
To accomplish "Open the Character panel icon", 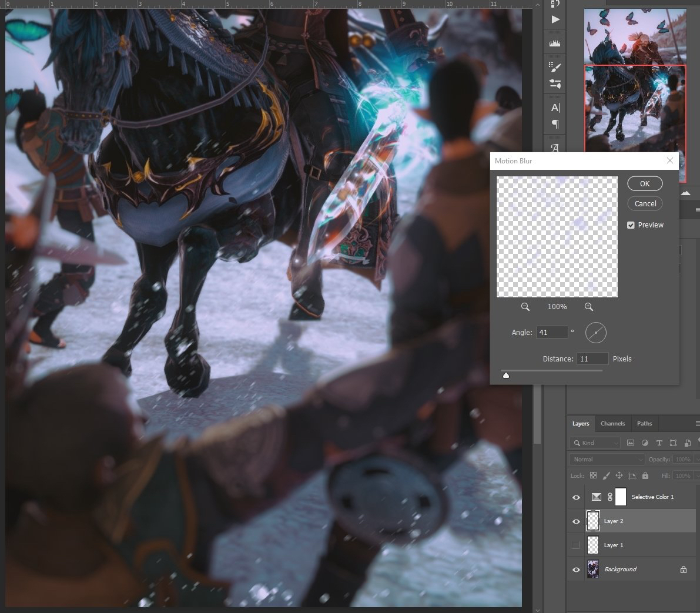I will coord(555,108).
